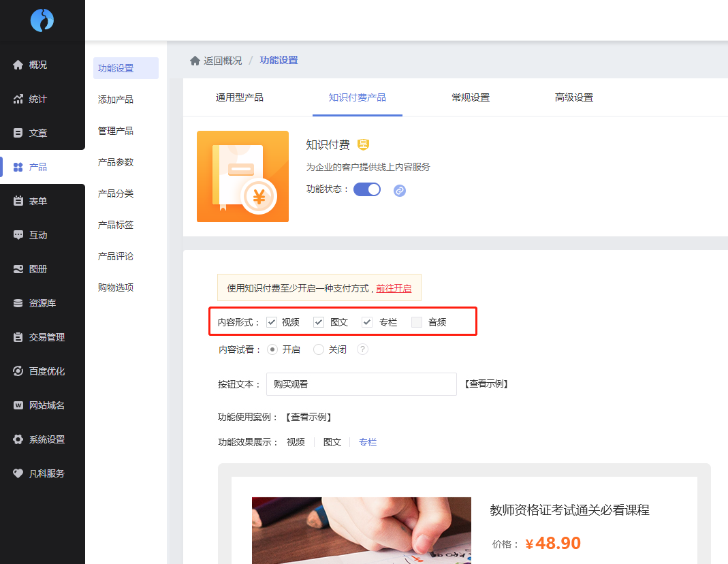Click the 前往开启 payment link
This screenshot has height=564, width=728.
click(394, 288)
